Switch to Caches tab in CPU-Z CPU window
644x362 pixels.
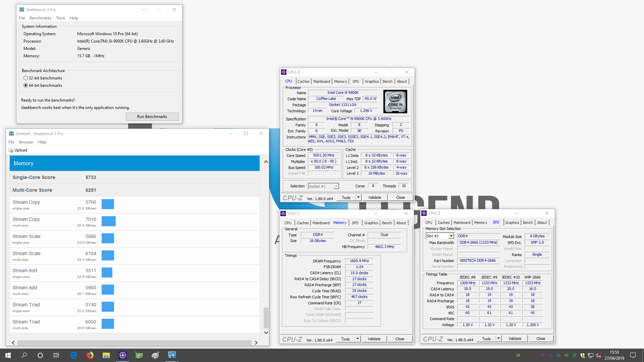point(304,81)
